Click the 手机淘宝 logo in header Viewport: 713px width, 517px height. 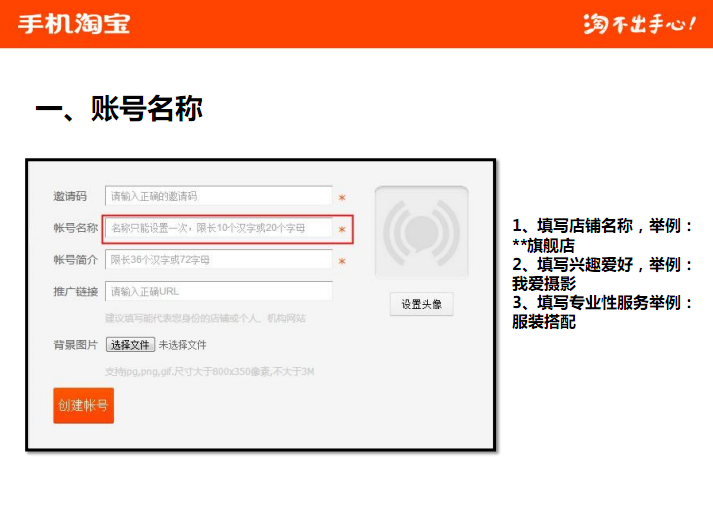74,24
